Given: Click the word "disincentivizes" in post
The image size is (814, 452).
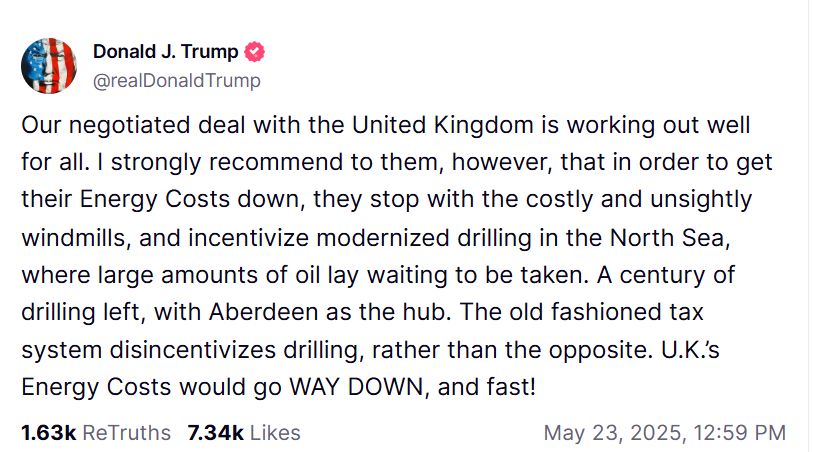Looking at the screenshot, I should (193, 349).
